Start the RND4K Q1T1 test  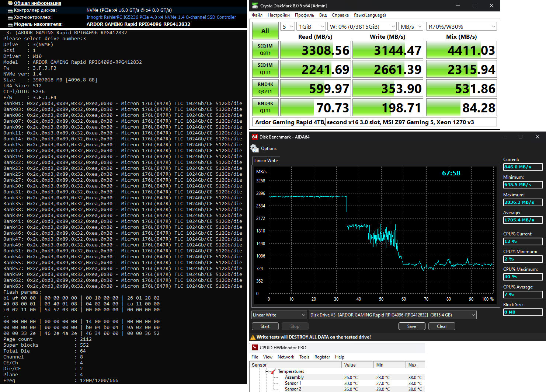pyautogui.click(x=265, y=107)
